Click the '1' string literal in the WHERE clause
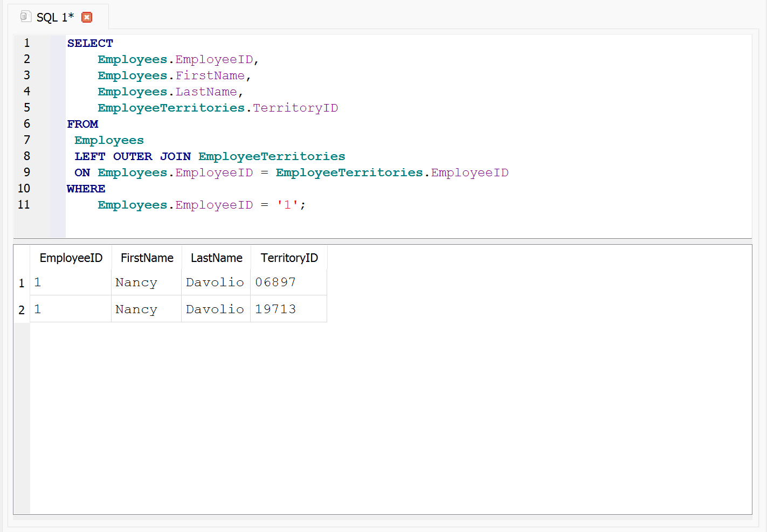The width and height of the screenshot is (767, 532). point(287,205)
